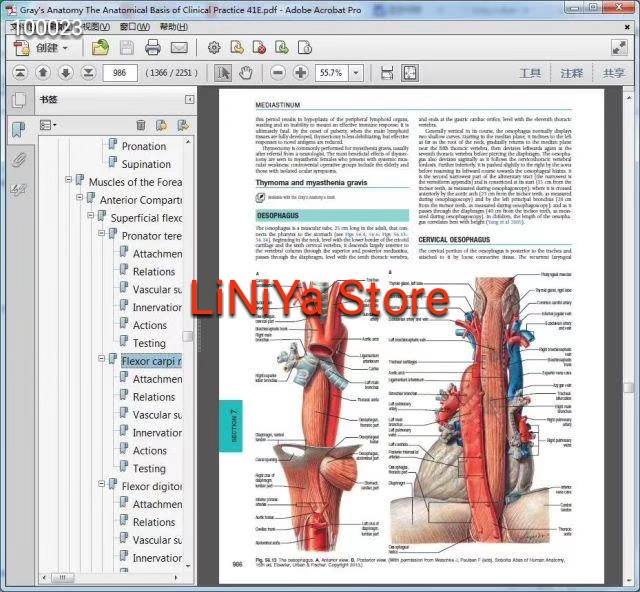Click the page number input field
This screenshot has height=592, width=640.
(120, 73)
